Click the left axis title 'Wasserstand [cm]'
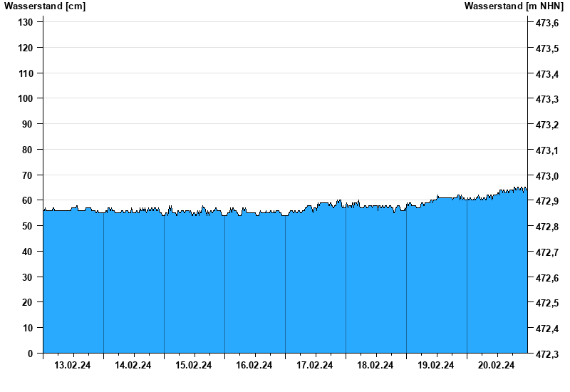 pyautogui.click(x=45, y=6)
